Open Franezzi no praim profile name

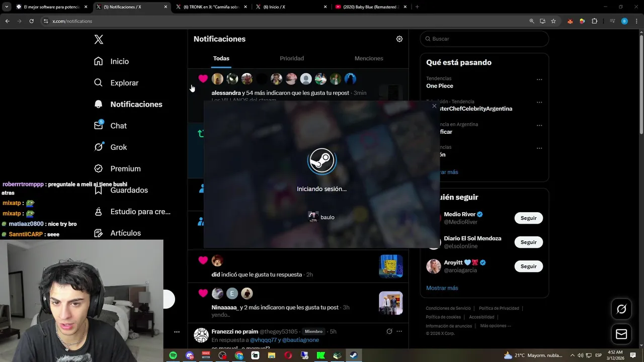point(234,332)
